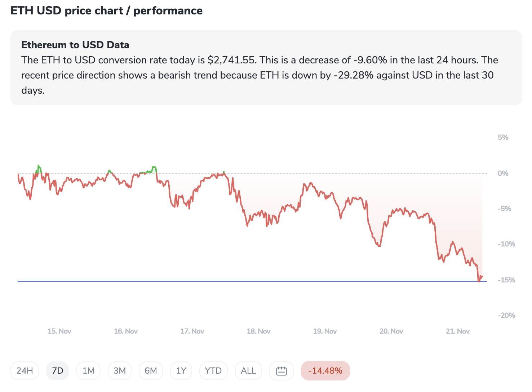Choose the ALL range option
The height and width of the screenshot is (392, 532).
[x=248, y=371]
